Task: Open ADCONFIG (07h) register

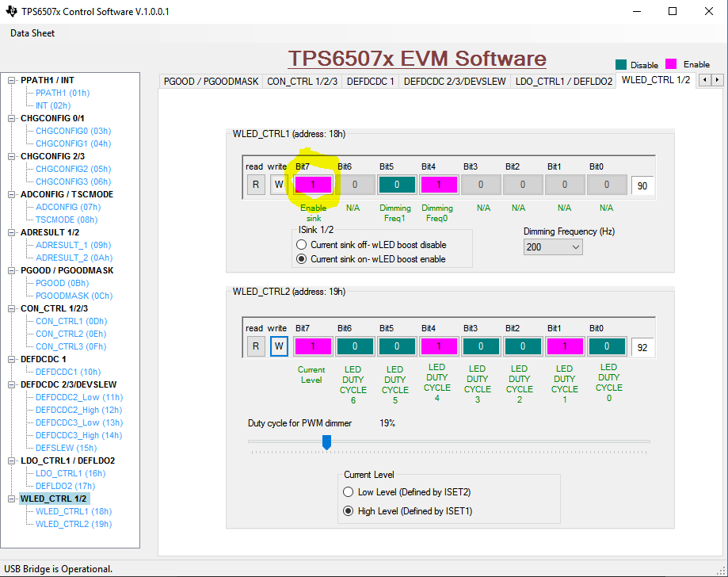Action: pos(68,207)
